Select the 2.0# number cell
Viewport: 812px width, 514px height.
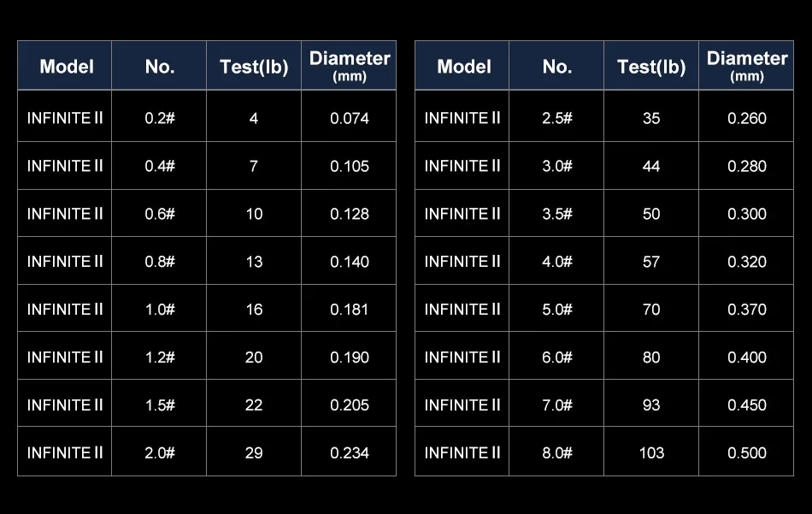tap(160, 452)
